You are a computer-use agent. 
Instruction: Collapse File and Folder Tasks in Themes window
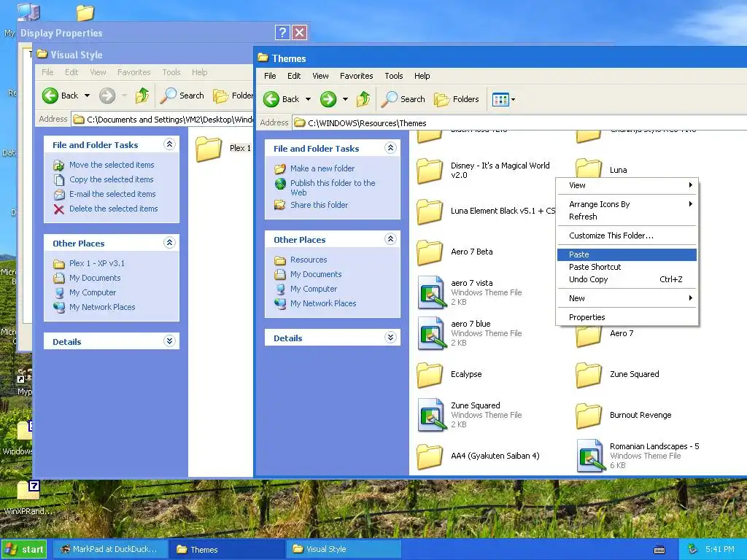click(390, 147)
